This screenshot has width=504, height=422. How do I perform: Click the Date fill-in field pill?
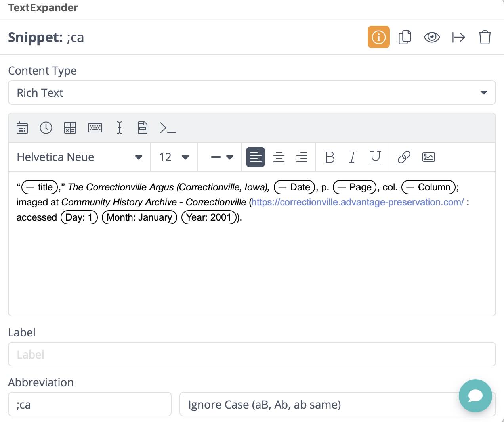point(294,187)
